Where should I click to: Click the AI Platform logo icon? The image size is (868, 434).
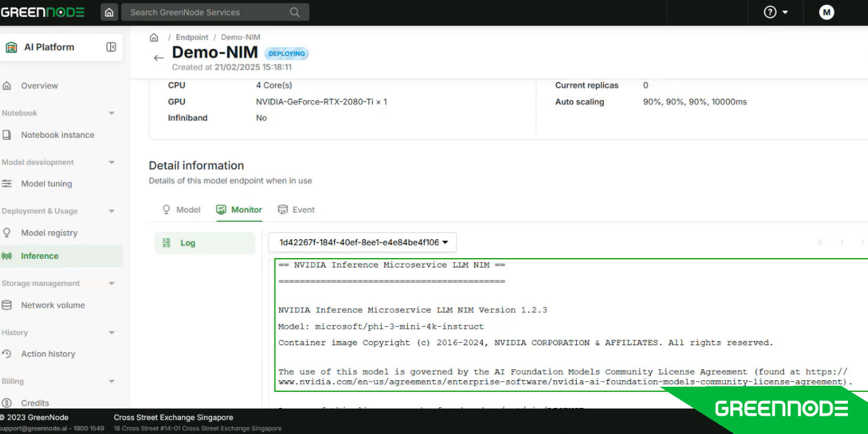pos(11,47)
